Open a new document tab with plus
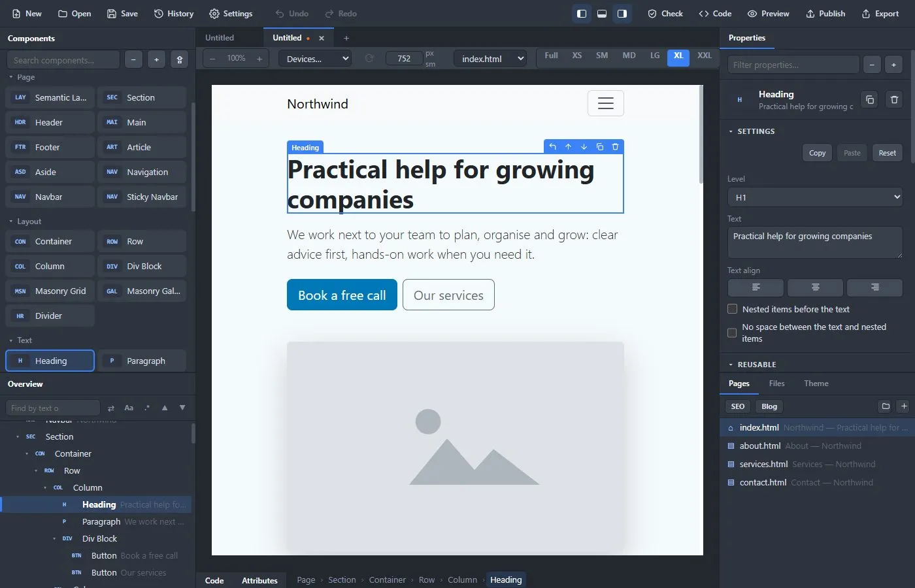The width and height of the screenshot is (915, 588). 346,38
